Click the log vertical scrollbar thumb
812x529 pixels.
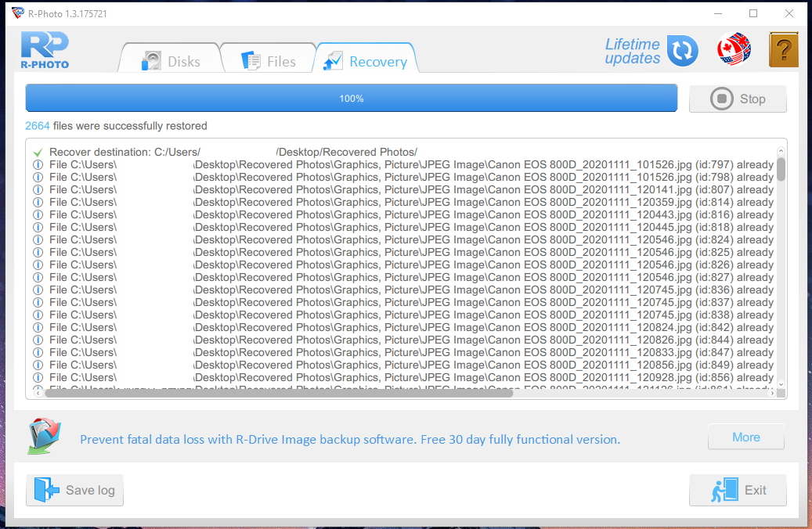[781, 169]
